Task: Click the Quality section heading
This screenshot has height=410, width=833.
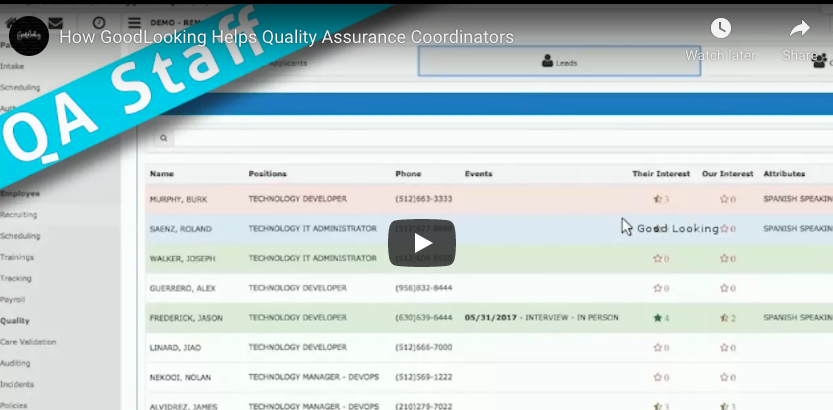Action: pos(15,321)
